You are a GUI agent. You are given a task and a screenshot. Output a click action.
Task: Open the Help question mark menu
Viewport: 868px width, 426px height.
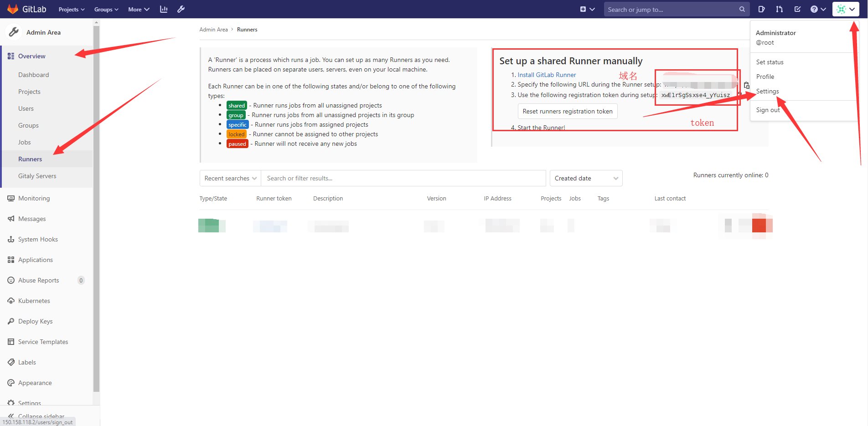(x=818, y=9)
